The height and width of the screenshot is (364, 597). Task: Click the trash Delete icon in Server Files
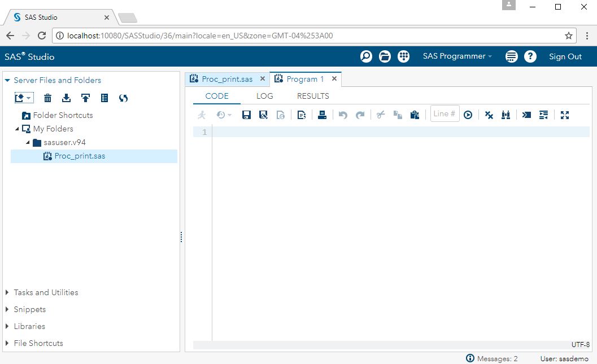pos(47,98)
